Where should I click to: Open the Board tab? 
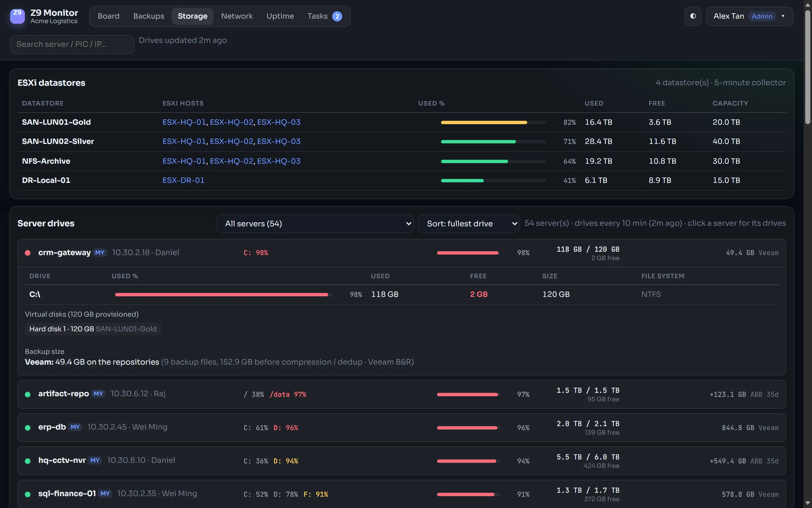pos(109,16)
